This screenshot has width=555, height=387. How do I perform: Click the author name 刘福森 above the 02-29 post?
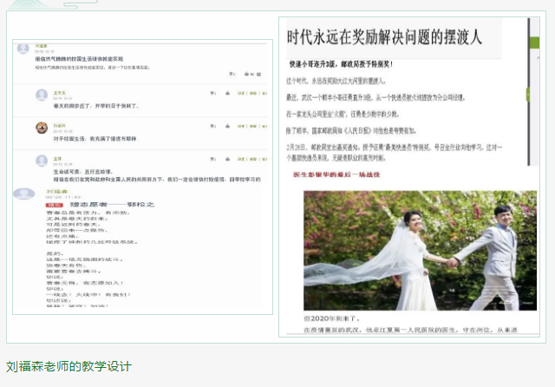point(57,192)
